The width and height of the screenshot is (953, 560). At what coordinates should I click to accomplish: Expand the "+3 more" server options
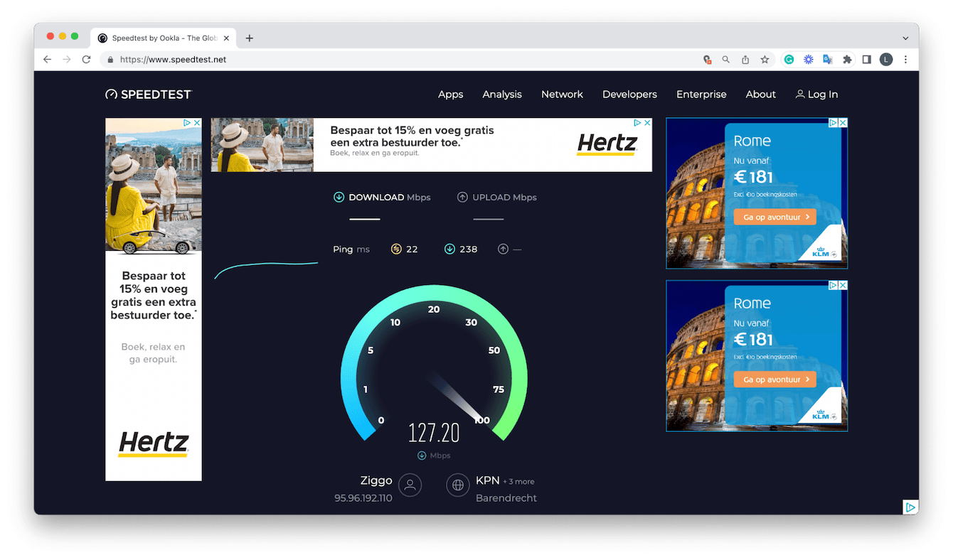click(x=518, y=481)
